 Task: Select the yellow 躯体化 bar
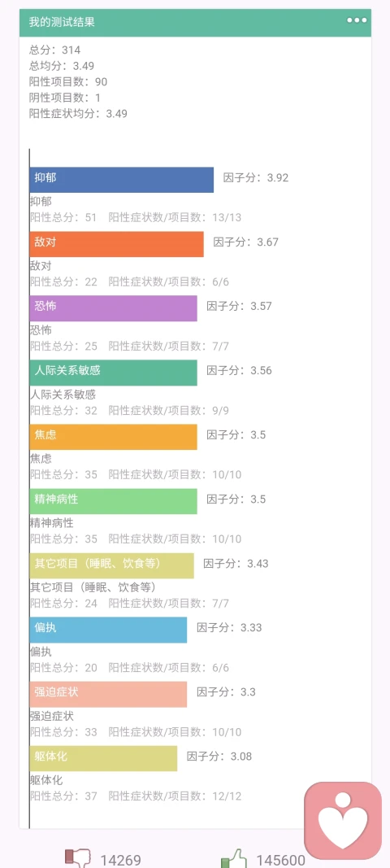pos(103,758)
